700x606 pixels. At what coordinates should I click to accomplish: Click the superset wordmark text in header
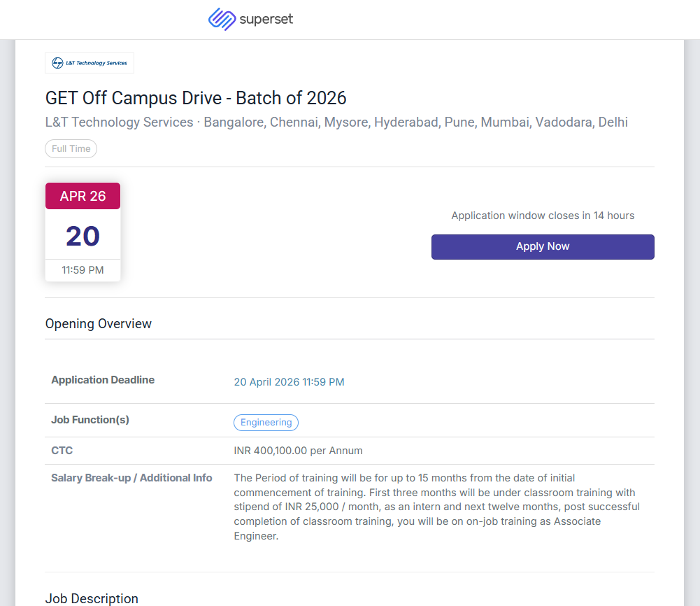coord(266,20)
